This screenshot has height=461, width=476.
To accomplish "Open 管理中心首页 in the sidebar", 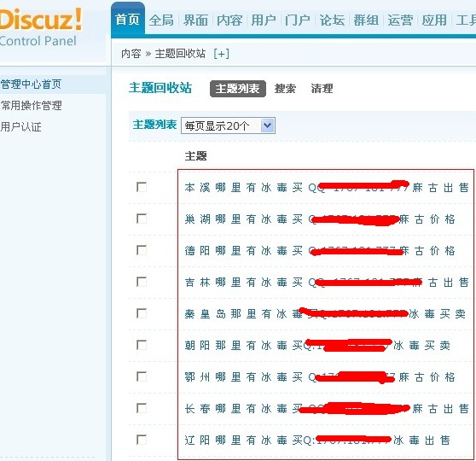I will [x=31, y=85].
